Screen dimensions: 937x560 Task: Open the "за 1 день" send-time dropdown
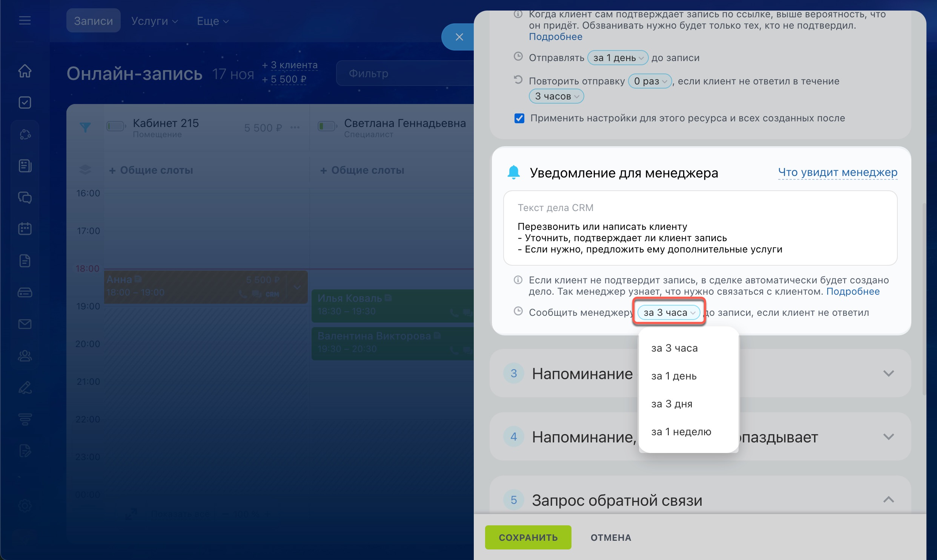pyautogui.click(x=618, y=58)
